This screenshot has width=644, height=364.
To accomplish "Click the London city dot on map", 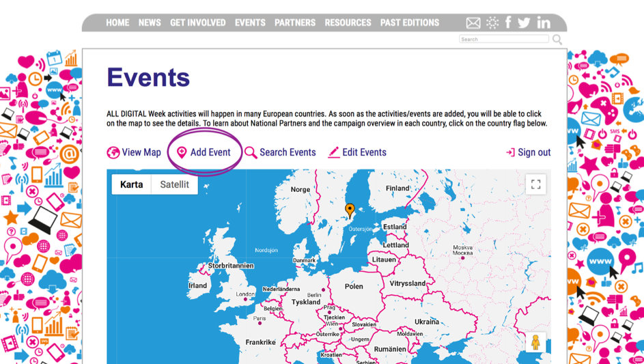I will point(246,300).
